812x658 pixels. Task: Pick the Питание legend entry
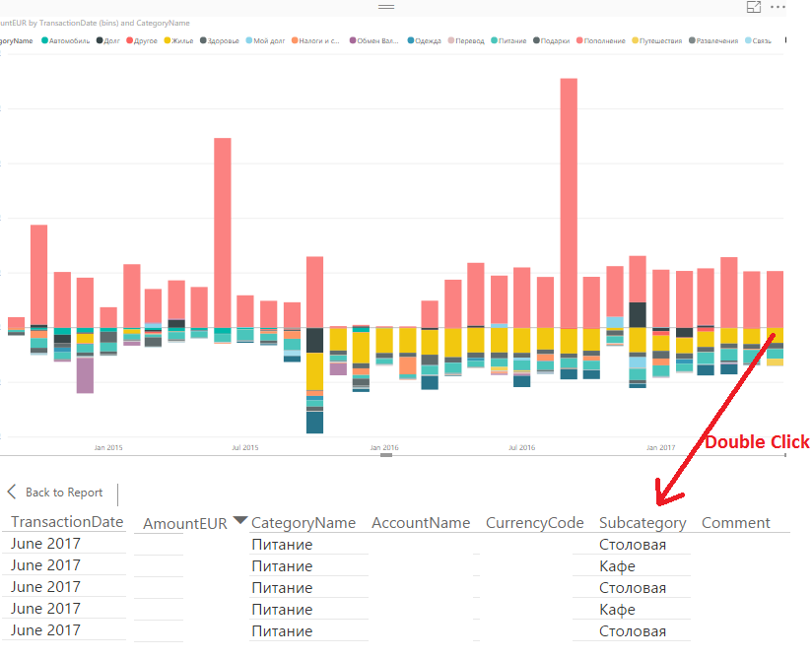tap(508, 40)
